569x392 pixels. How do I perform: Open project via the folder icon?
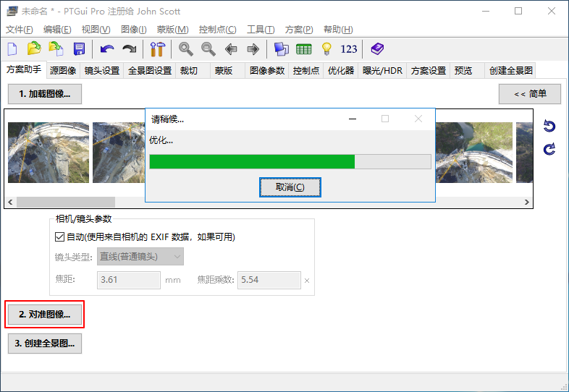[x=34, y=48]
